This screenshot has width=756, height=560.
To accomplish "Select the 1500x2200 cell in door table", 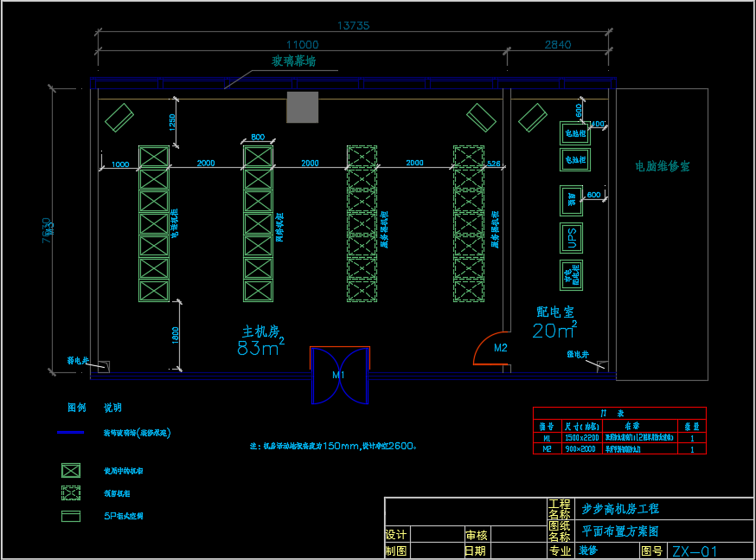I will 582,438.
